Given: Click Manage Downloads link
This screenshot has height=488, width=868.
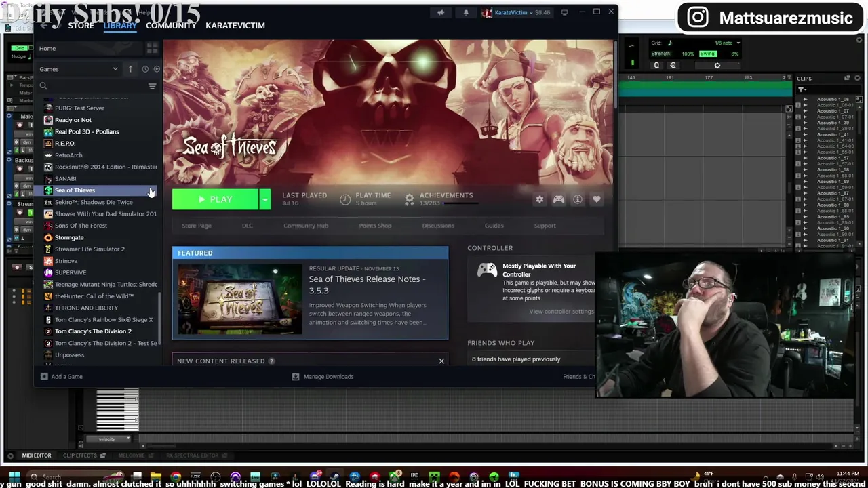Looking at the screenshot, I should coord(329,376).
